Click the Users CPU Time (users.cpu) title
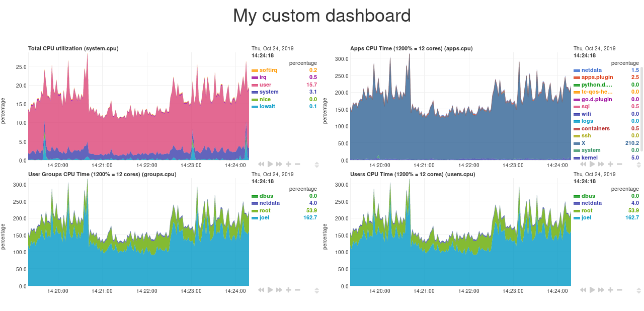644x311 pixels. 413,175
